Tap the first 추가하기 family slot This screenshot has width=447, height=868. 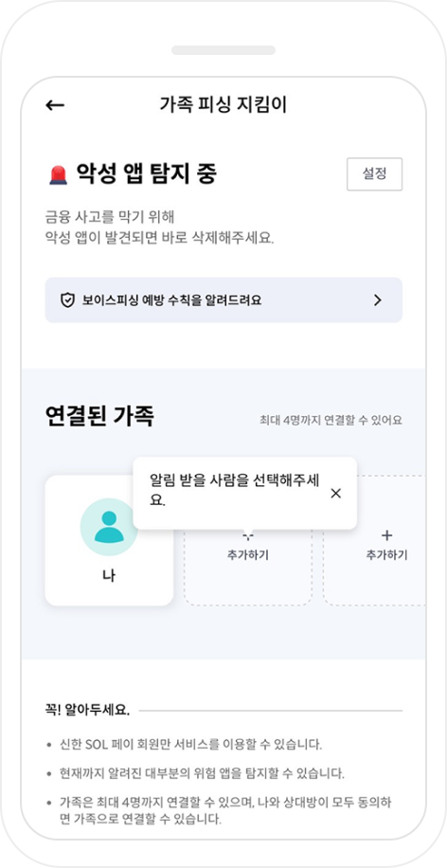pos(248,540)
